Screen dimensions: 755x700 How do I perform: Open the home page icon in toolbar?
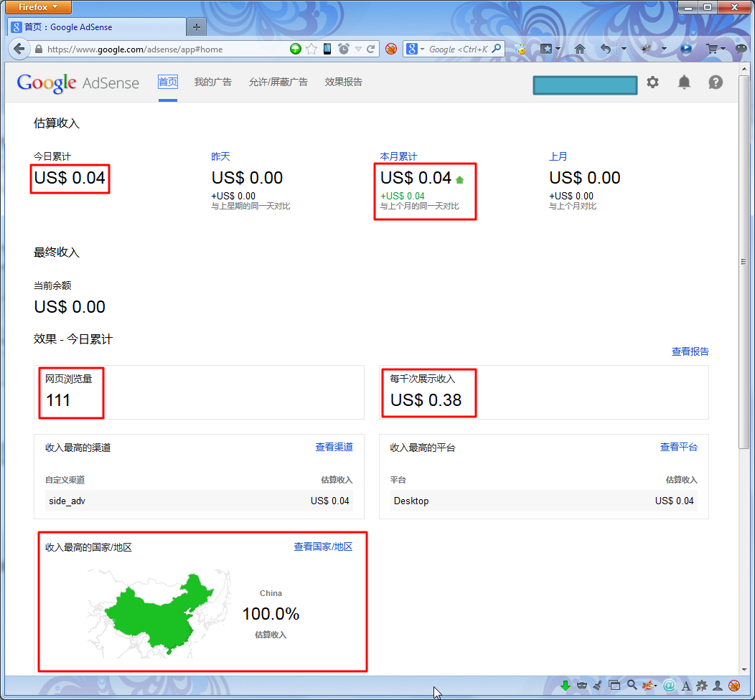580,49
